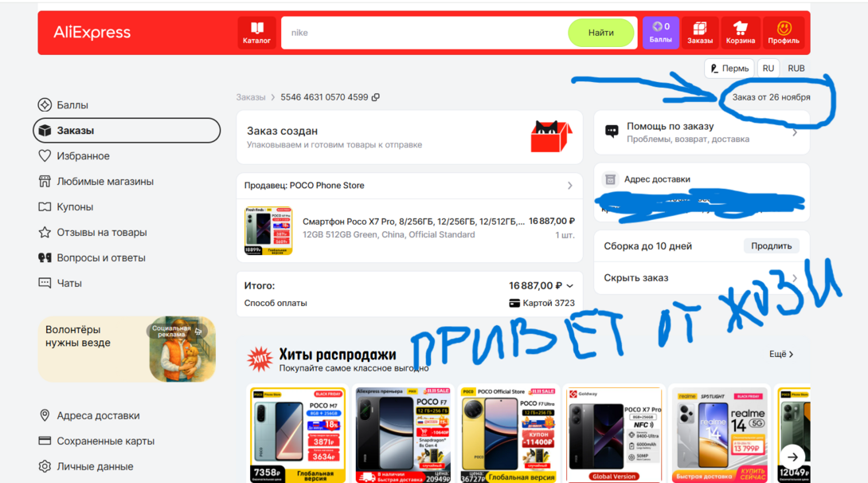Click the Продлить button
868x483 pixels.
771,246
